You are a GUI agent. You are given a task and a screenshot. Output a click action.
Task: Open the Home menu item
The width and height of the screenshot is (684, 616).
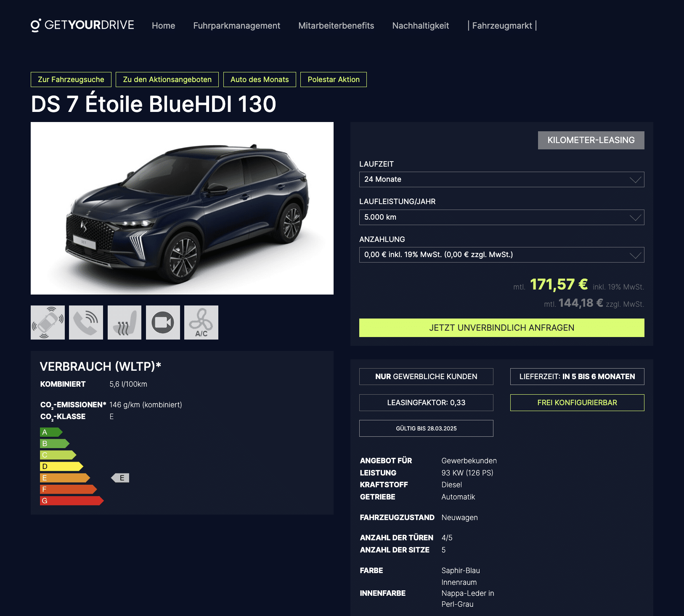(x=163, y=26)
